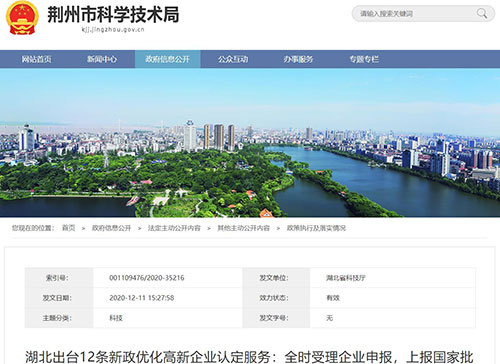Select index number 001109476/2020-35216

tap(147, 278)
